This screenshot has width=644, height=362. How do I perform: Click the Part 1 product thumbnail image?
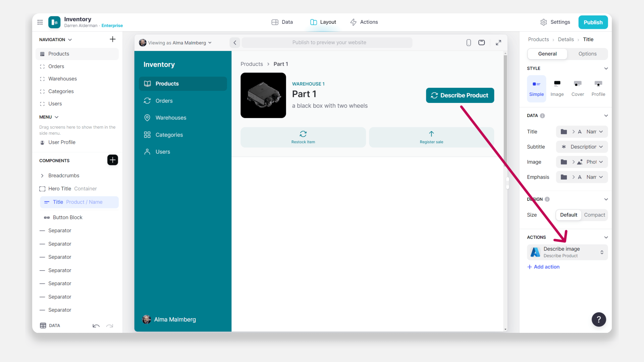263,96
